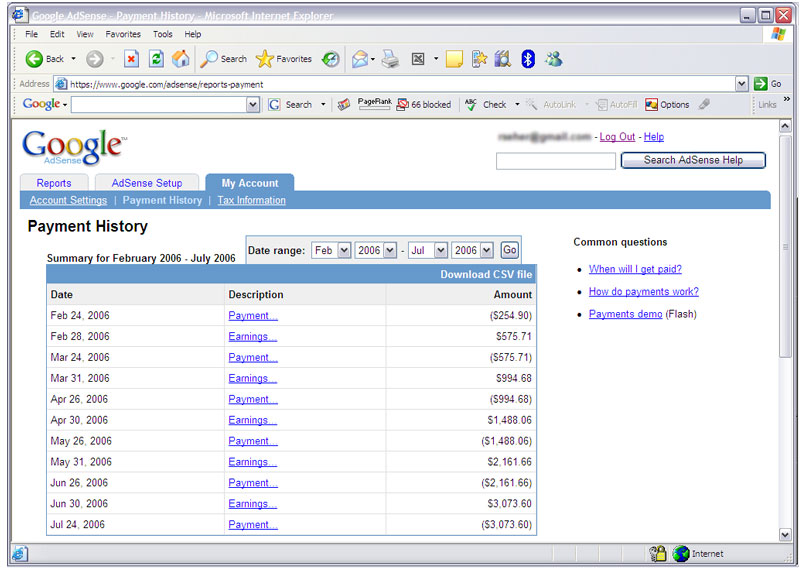Open the Tax Information link
The height and width of the screenshot is (568, 800).
[x=252, y=200]
